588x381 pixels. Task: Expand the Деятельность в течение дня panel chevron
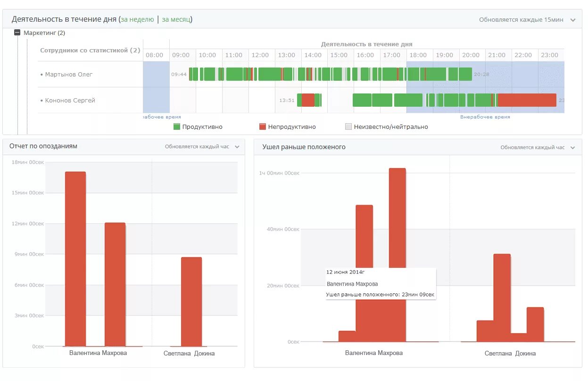coord(573,20)
